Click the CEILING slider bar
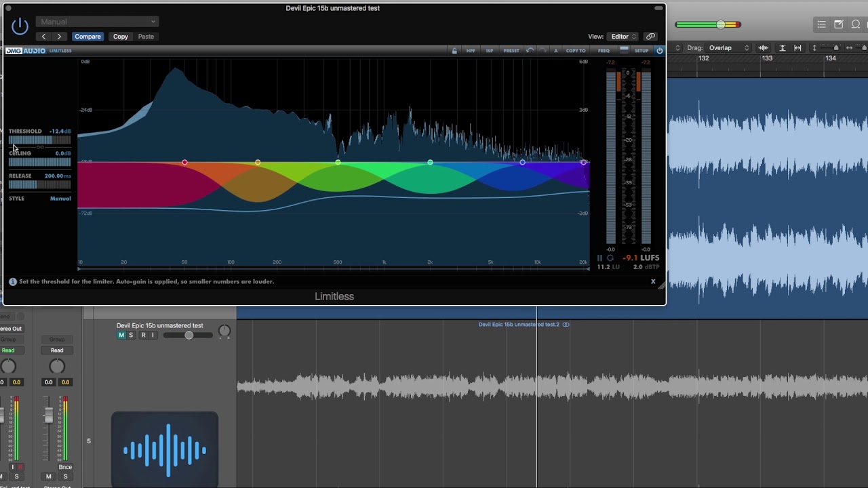 pos(39,162)
